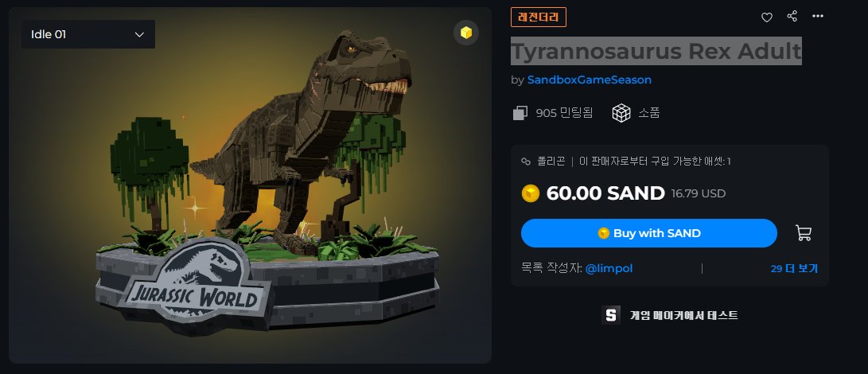Click the 레전더리 rarity tag

538,18
